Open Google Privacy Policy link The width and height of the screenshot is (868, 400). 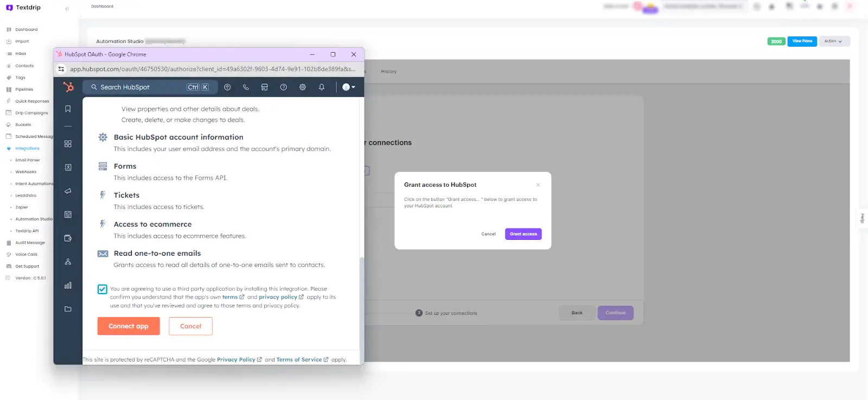click(x=239, y=360)
